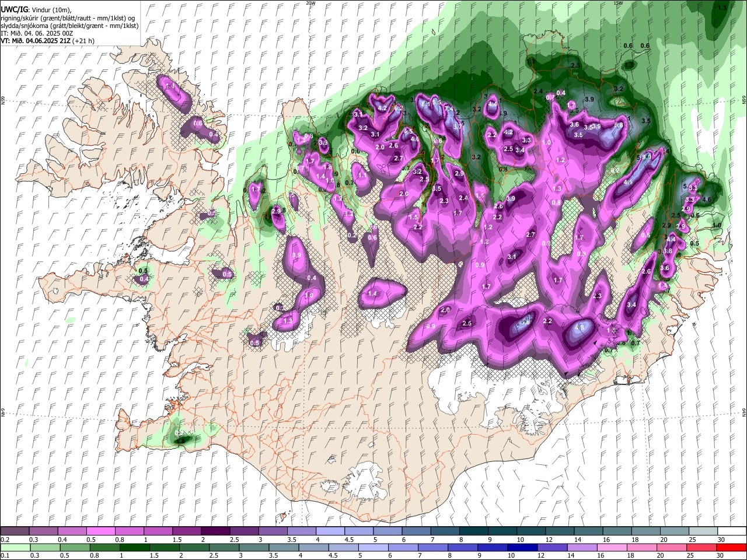Pick the rain legend swatch between 0.1 and 0.3
This screenshot has height=560, width=747.
coord(15,547)
